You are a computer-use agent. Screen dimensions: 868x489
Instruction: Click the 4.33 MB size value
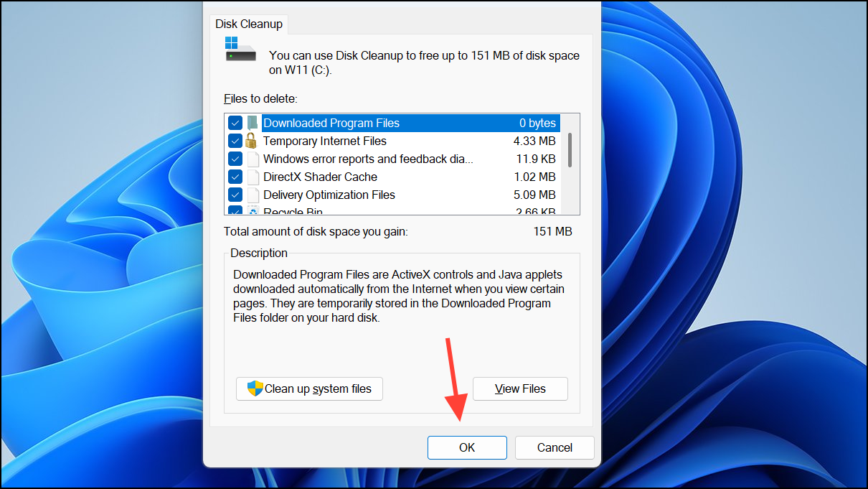click(x=534, y=141)
